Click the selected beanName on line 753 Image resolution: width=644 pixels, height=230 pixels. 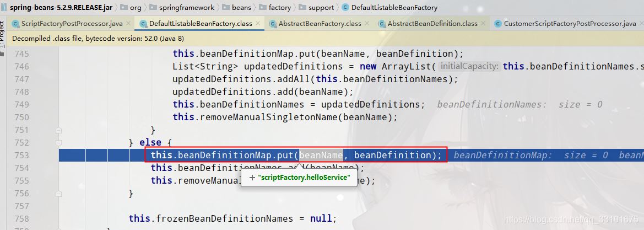(x=321, y=155)
